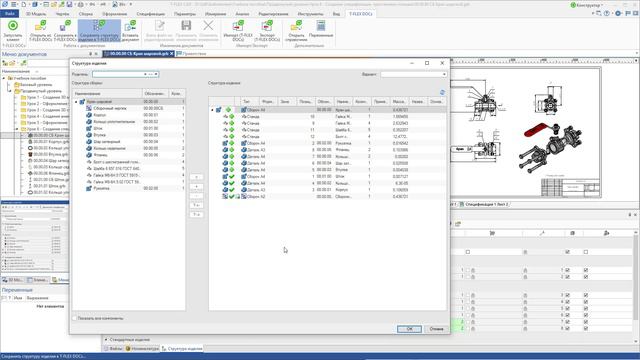
Task: Click print icon in quick access toolbar
Action: pyautogui.click(x=81, y=4)
